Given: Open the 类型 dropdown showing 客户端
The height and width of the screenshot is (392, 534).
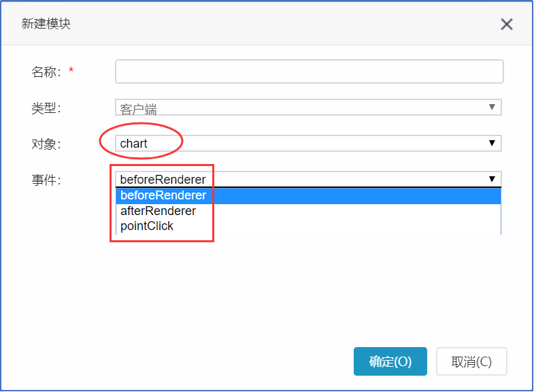Looking at the screenshot, I should [x=308, y=108].
